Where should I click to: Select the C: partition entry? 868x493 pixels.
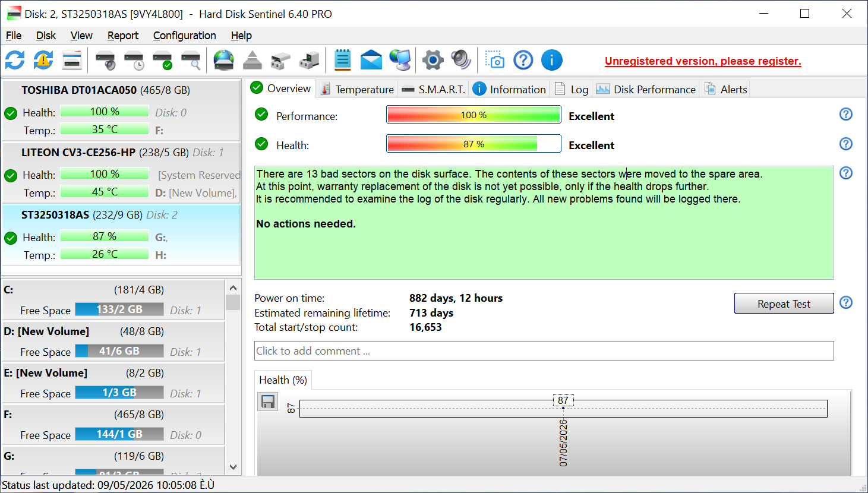click(x=113, y=299)
